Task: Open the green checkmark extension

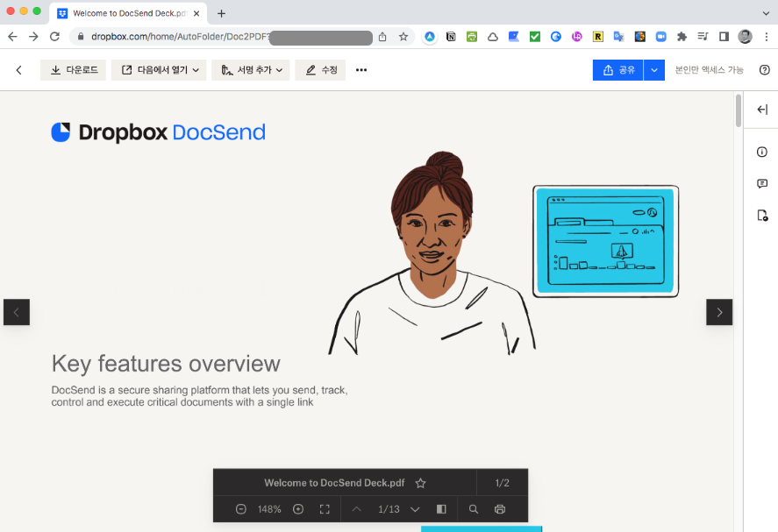Action: (534, 37)
